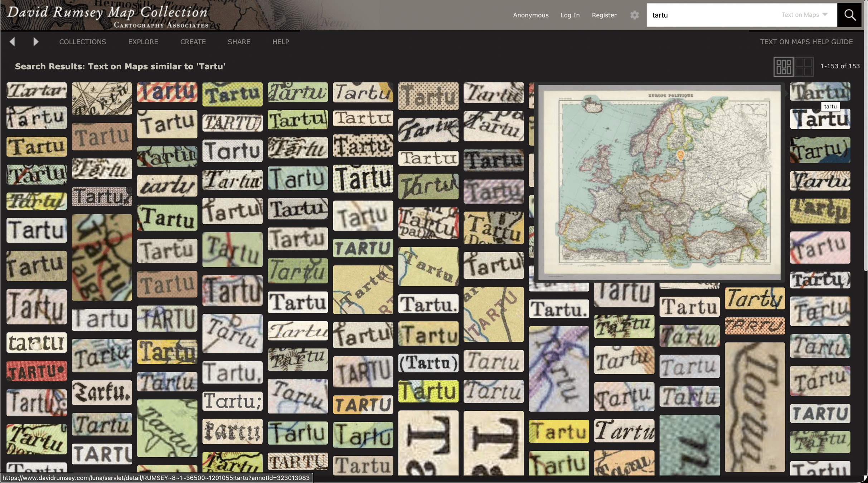Open the EXPLORE menu

pyautogui.click(x=143, y=42)
